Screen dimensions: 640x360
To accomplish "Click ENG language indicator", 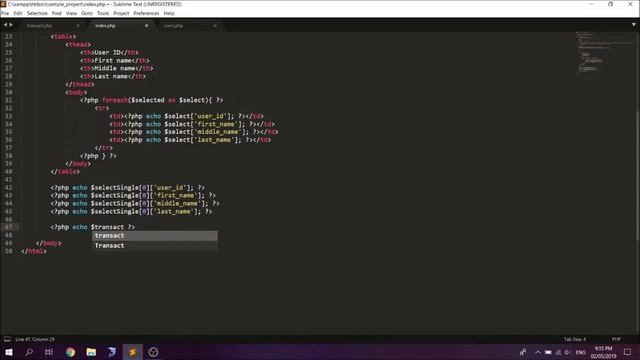I will [x=581, y=352].
